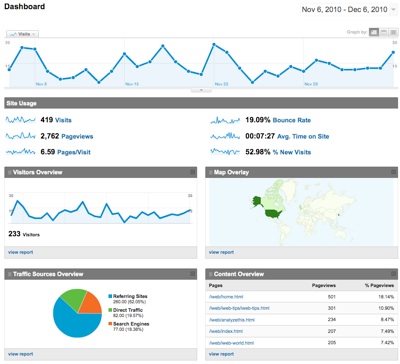Click the Visits sparkline icon
The height and width of the screenshot is (364, 400).
click(x=21, y=120)
